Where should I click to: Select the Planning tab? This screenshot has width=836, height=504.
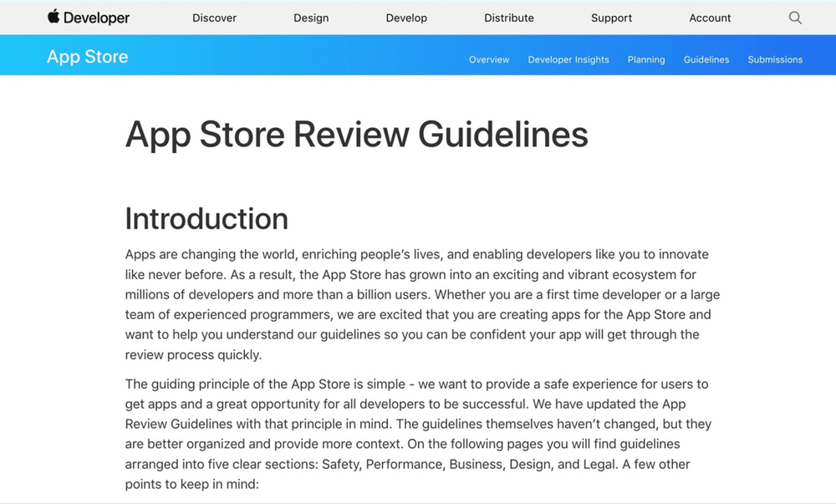point(645,59)
